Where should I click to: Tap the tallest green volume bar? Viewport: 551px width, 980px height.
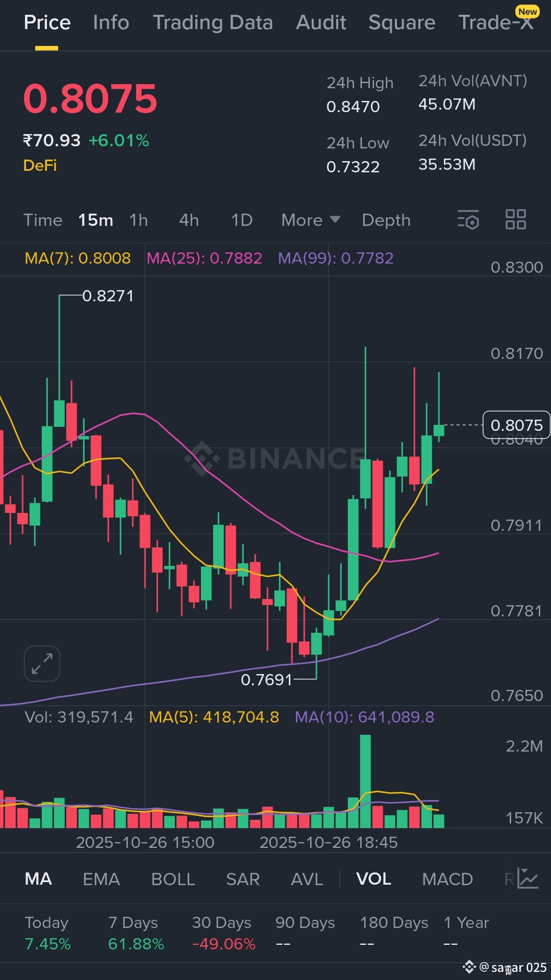point(365,781)
